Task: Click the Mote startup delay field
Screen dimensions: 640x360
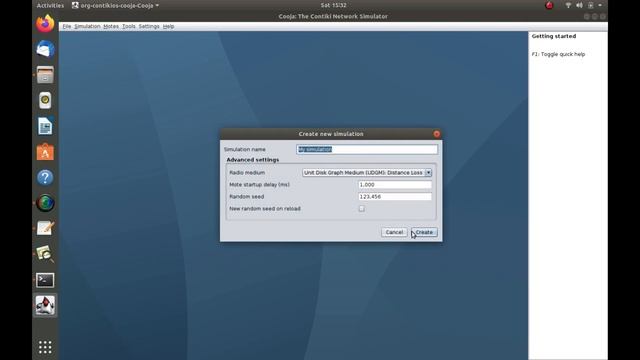Action: (395, 184)
